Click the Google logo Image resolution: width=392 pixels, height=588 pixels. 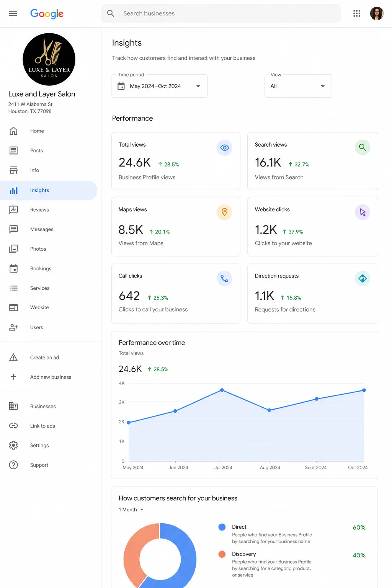pos(47,14)
